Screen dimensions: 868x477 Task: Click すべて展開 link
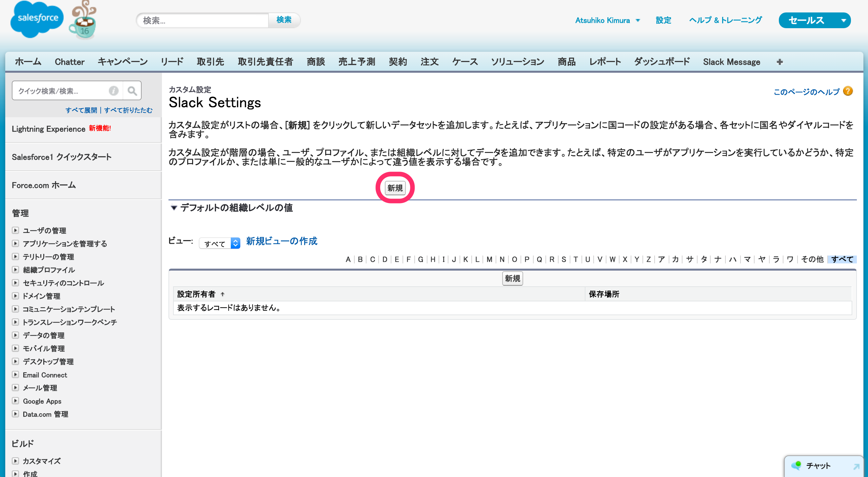tap(81, 110)
